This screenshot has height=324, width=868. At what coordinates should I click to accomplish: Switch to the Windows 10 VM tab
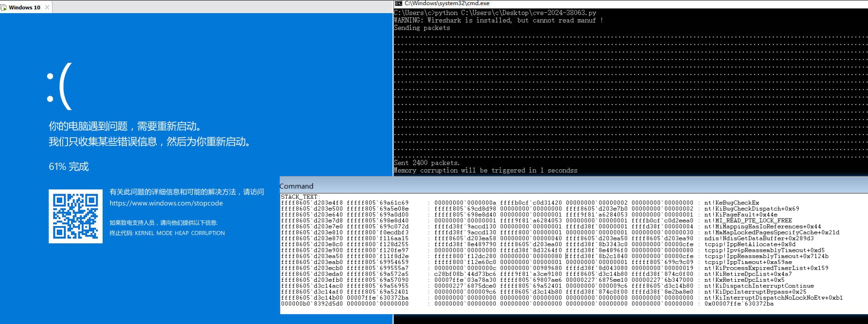(x=24, y=8)
